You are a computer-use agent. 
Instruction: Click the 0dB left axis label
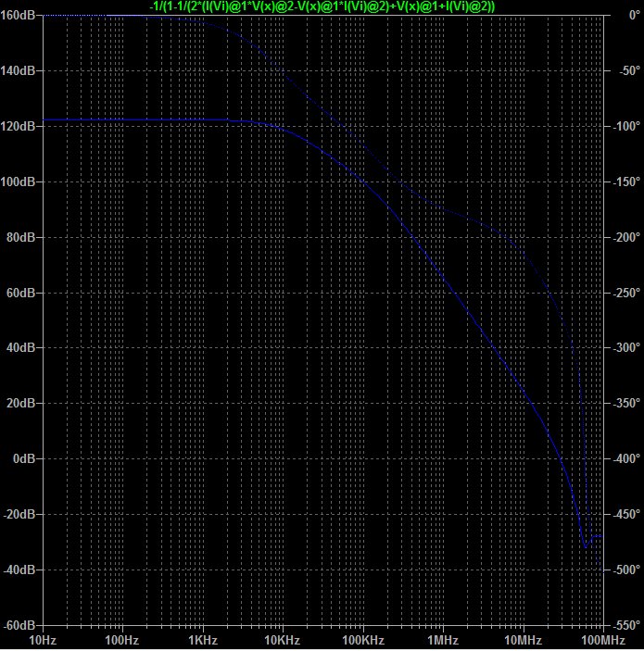(x=24, y=458)
